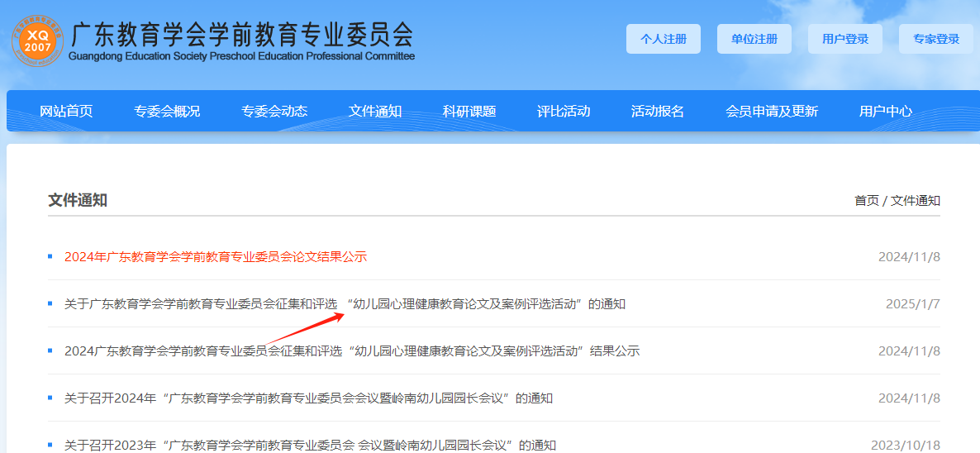Open the 专委会动态 menu item
The width and height of the screenshot is (980, 453).
point(274,112)
